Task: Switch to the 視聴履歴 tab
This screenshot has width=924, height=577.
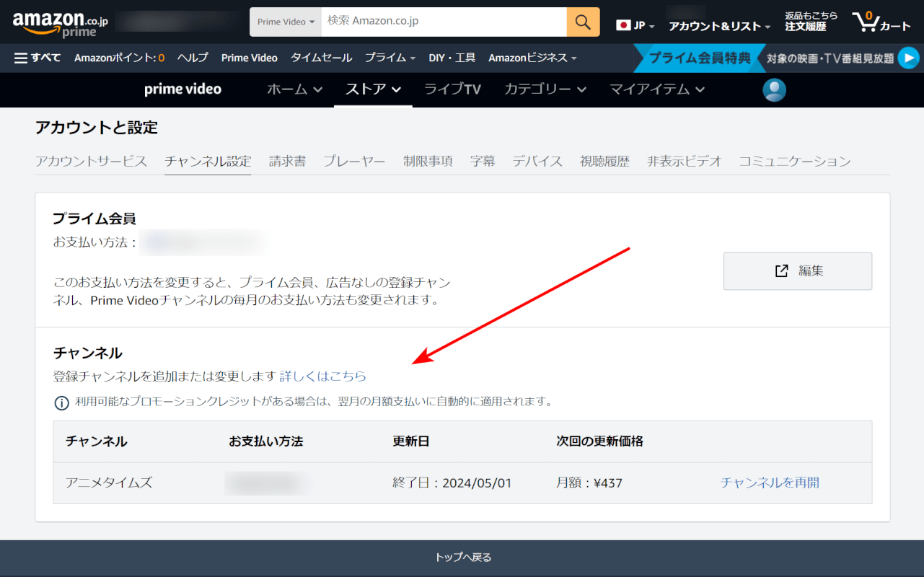Action: click(604, 161)
